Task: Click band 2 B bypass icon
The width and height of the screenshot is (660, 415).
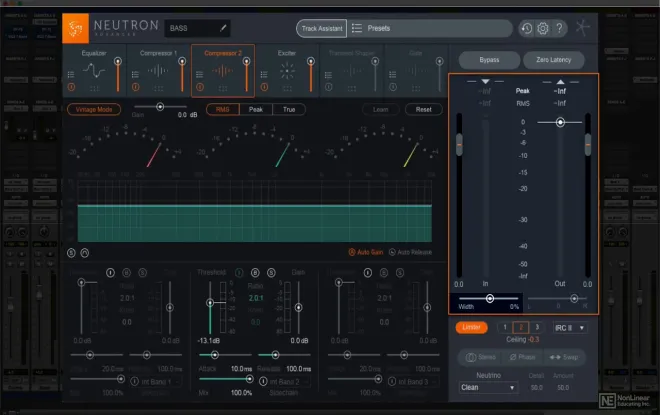Action: (255, 273)
